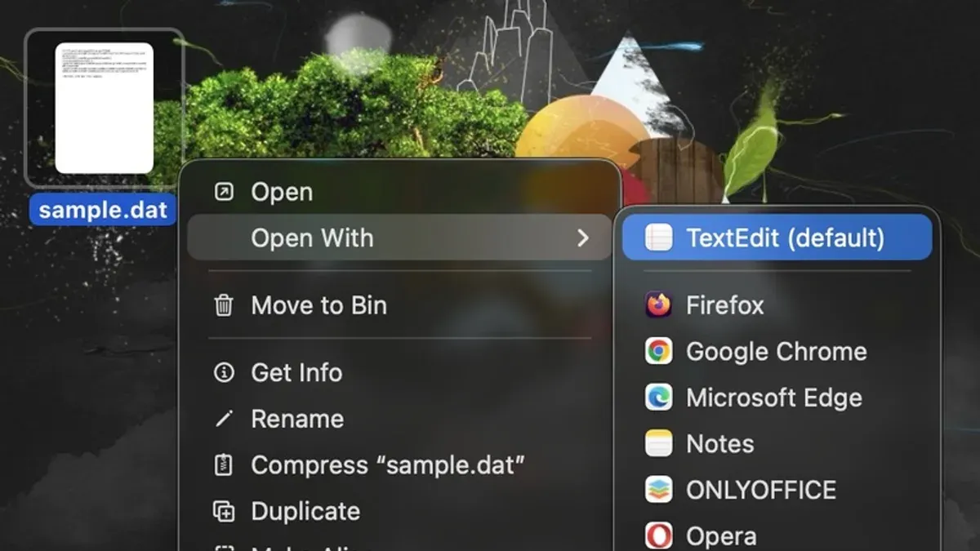Choose Duplicate from the context menu
The image size is (980, 551).
[400, 512]
